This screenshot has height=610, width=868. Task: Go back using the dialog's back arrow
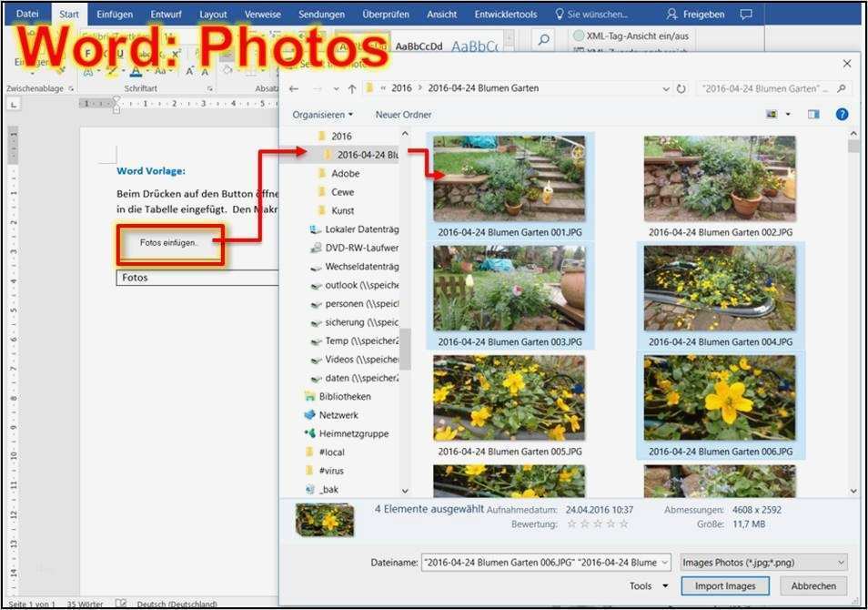tap(294, 88)
